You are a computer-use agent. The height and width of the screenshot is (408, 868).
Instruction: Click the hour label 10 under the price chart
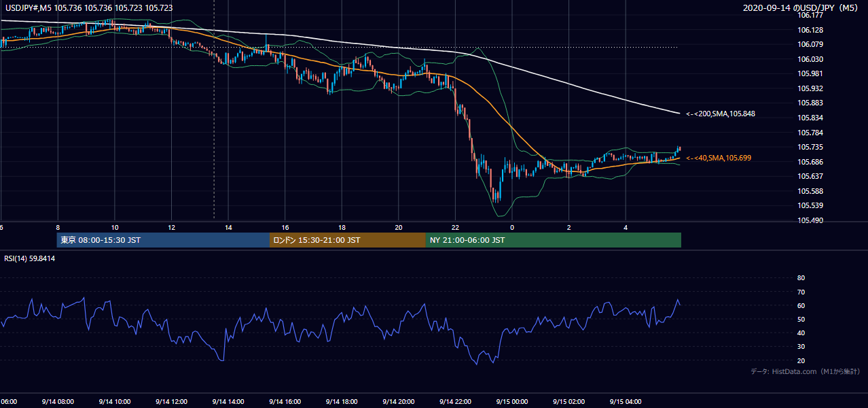[x=114, y=228]
